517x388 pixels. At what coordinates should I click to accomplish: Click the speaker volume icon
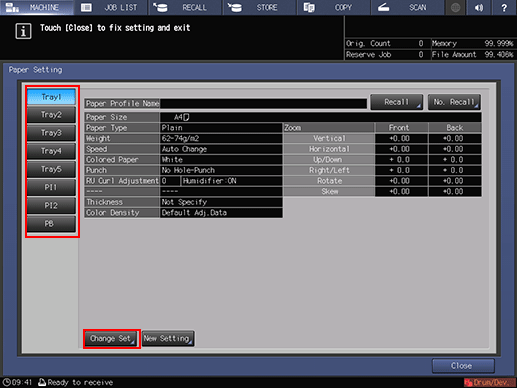(x=479, y=7)
